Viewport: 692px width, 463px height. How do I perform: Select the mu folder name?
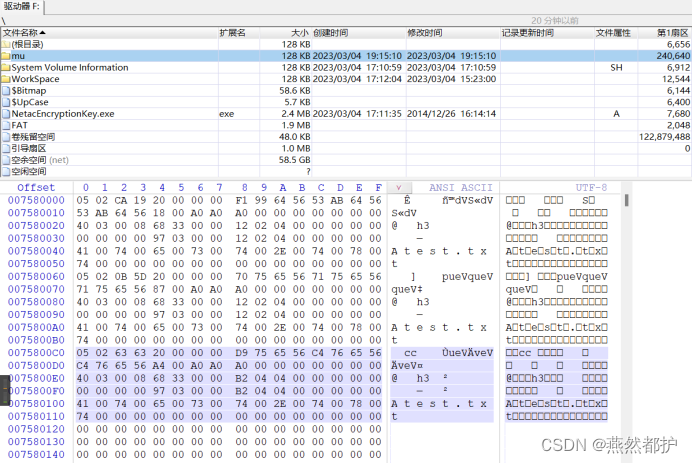pyautogui.click(x=18, y=56)
